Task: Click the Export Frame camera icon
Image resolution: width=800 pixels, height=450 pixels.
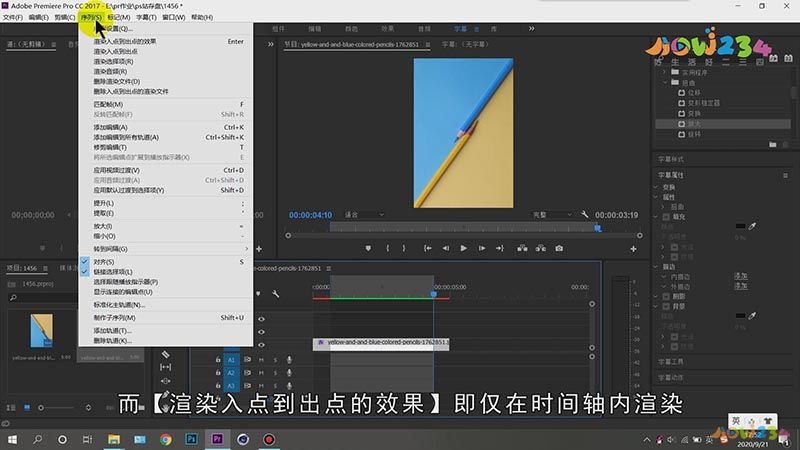Action: [559, 248]
